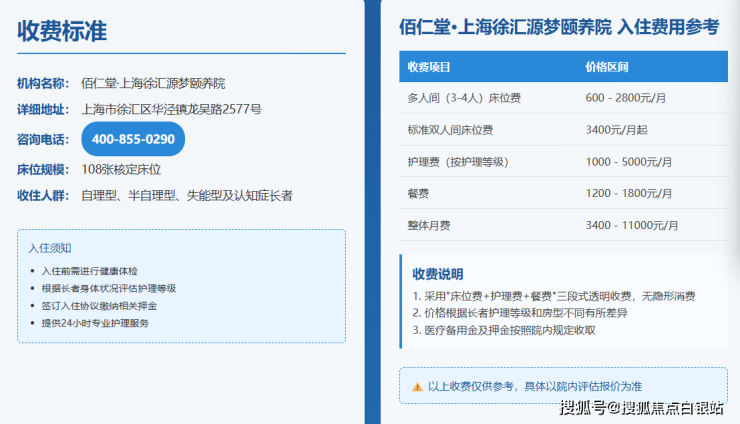The height and width of the screenshot is (424, 740).
Task: Select the price 1200 - 1800元/月
Action: coord(629,194)
